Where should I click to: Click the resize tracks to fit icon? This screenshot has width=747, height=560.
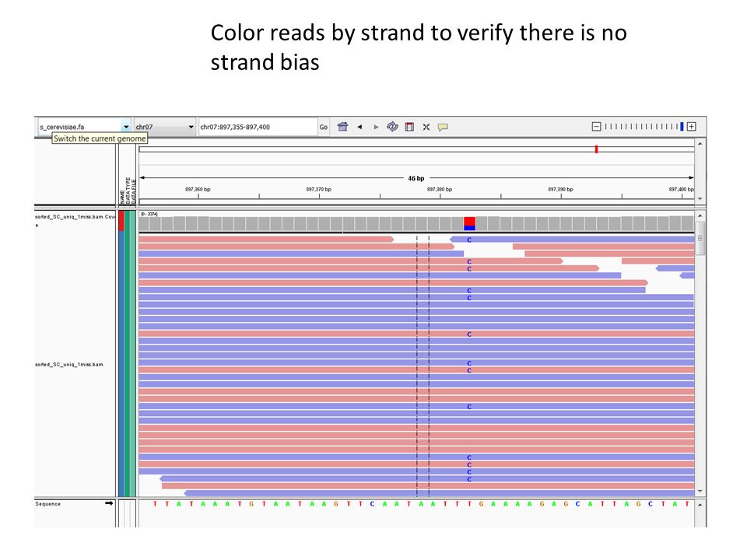point(426,127)
